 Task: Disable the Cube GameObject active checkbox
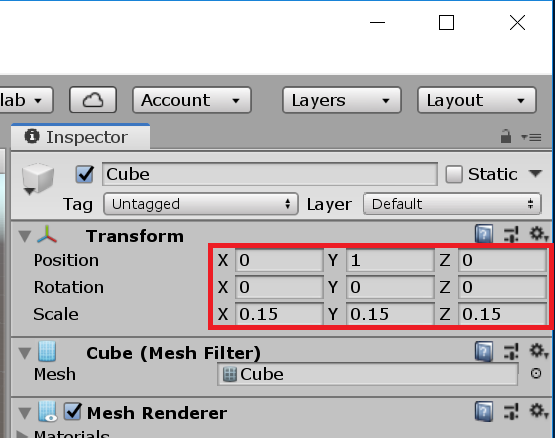[x=85, y=174]
